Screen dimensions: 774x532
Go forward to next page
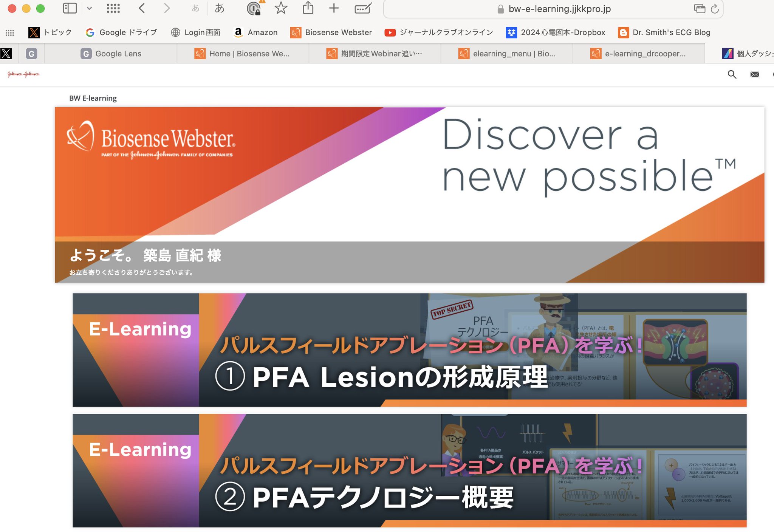coord(167,8)
